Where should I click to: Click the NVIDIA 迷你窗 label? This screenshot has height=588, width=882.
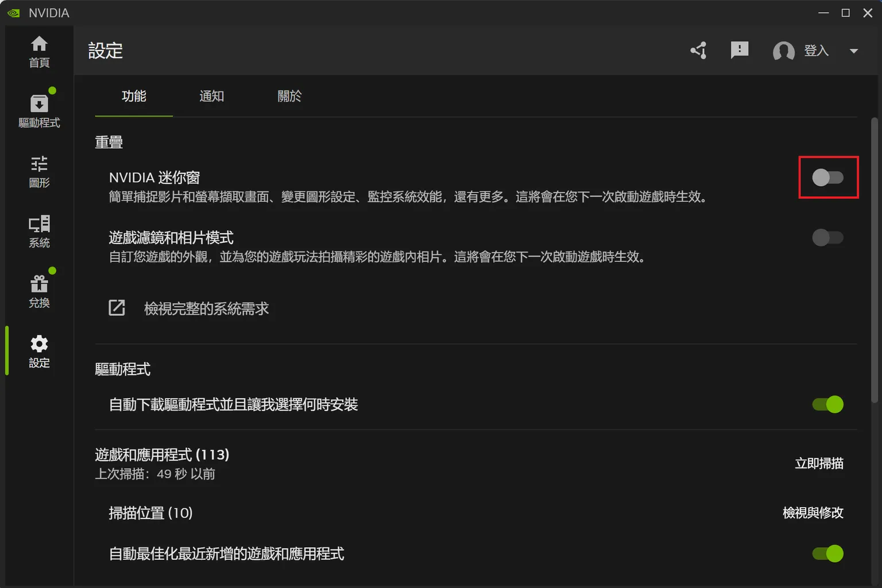[154, 177]
